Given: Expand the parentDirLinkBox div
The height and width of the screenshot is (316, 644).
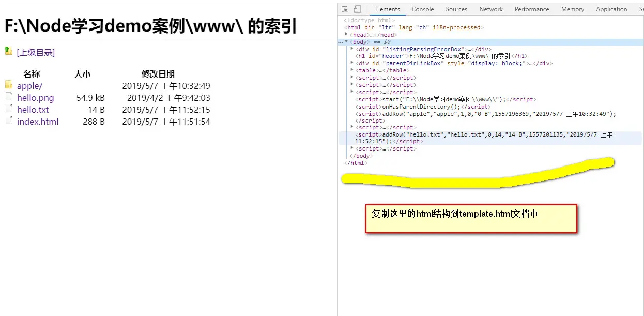Looking at the screenshot, I should pyautogui.click(x=352, y=63).
